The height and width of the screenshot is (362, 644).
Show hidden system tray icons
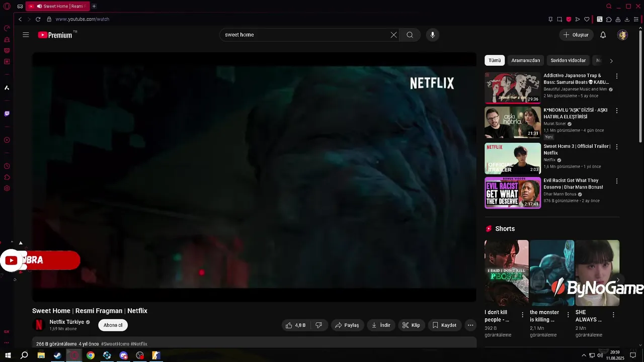pyautogui.click(x=584, y=355)
